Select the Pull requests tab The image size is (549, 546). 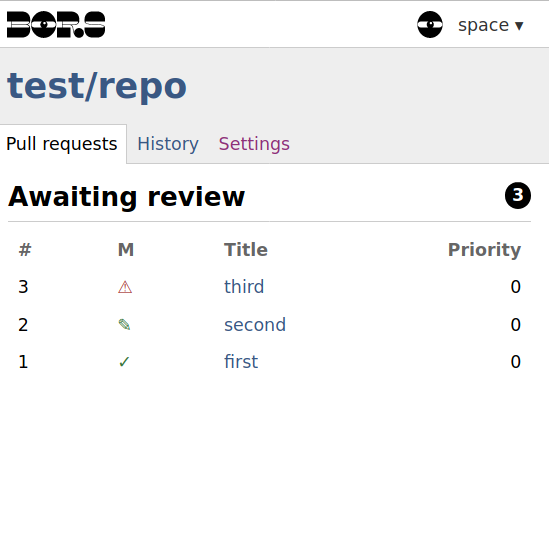point(62,144)
